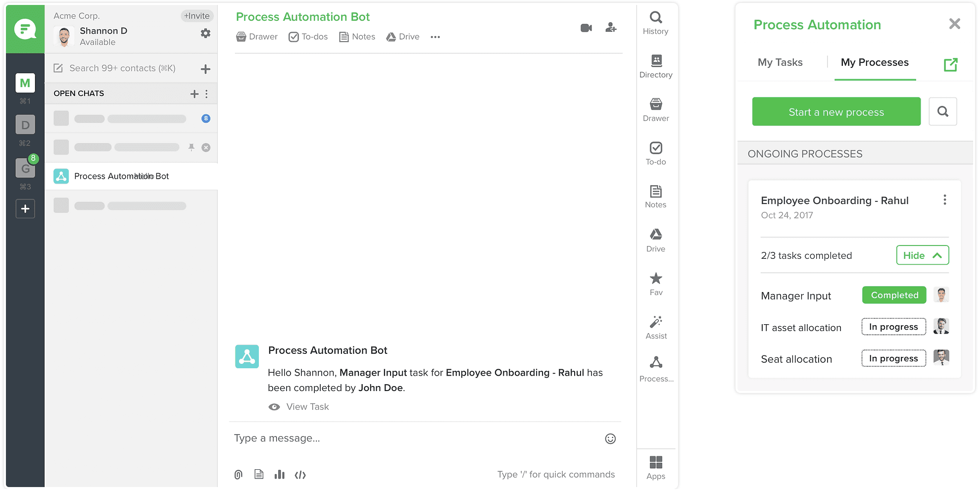This screenshot has width=980, height=492.
Task: Open the Process automation sidebar icon
Action: [656, 370]
